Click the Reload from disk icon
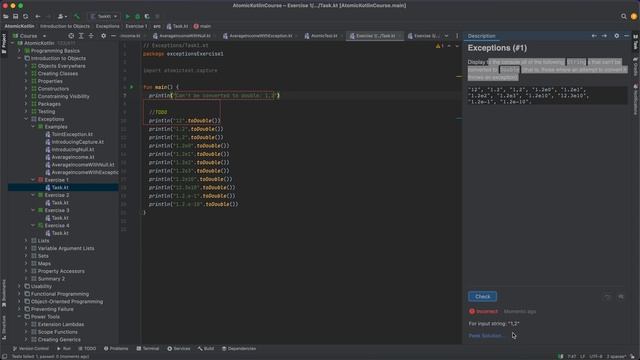The height and width of the screenshot is (360, 640). click(26, 16)
